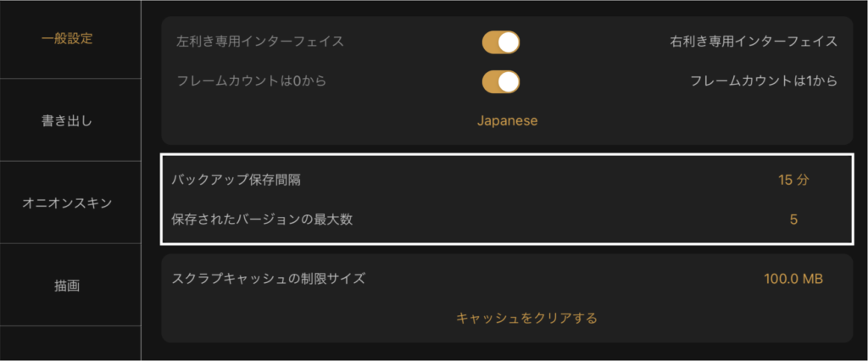Image resolution: width=868 pixels, height=361 pixels.
Task: Click the バックアップ保存間隔 row label
Action: 236,180
